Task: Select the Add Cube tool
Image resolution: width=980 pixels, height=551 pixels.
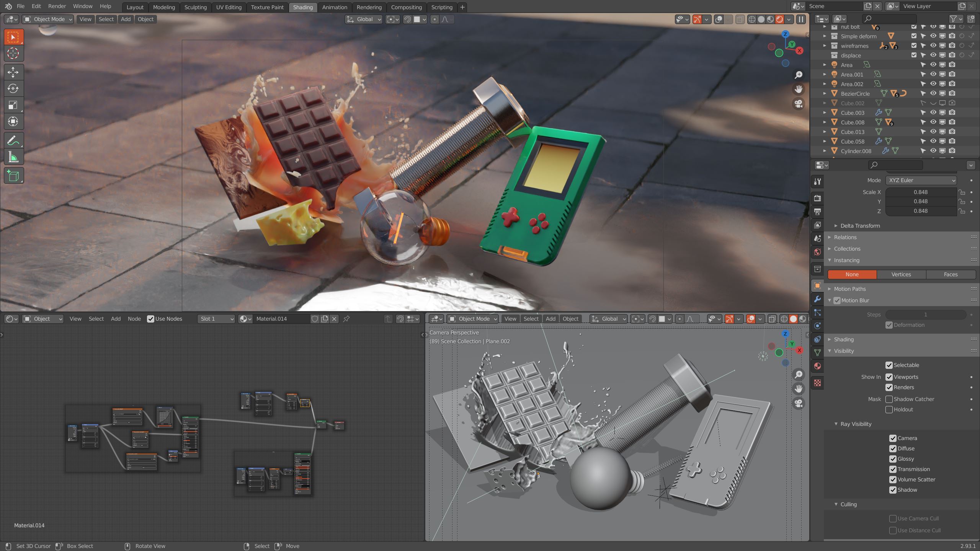Action: pyautogui.click(x=13, y=176)
